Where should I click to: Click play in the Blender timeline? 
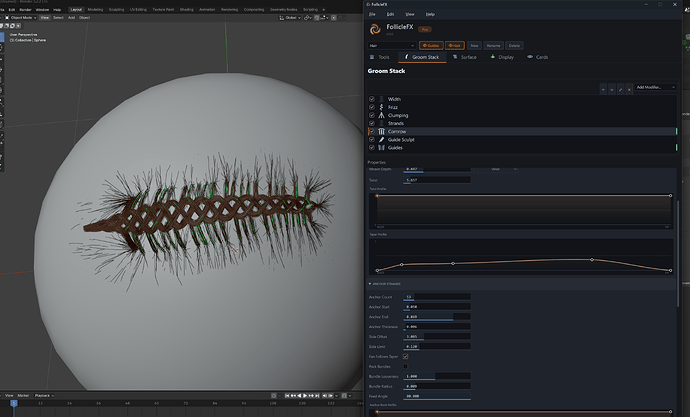coord(305,395)
